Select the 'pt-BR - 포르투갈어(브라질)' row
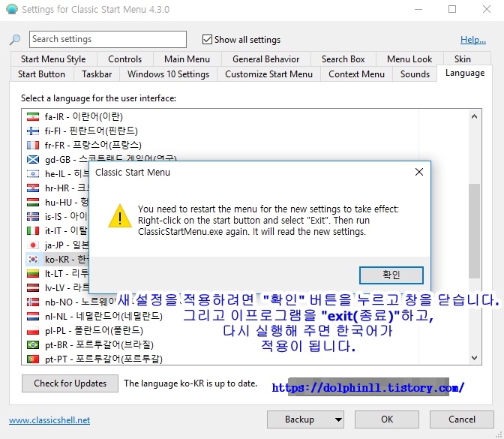Screen dimensions: 504x439 [223, 344]
